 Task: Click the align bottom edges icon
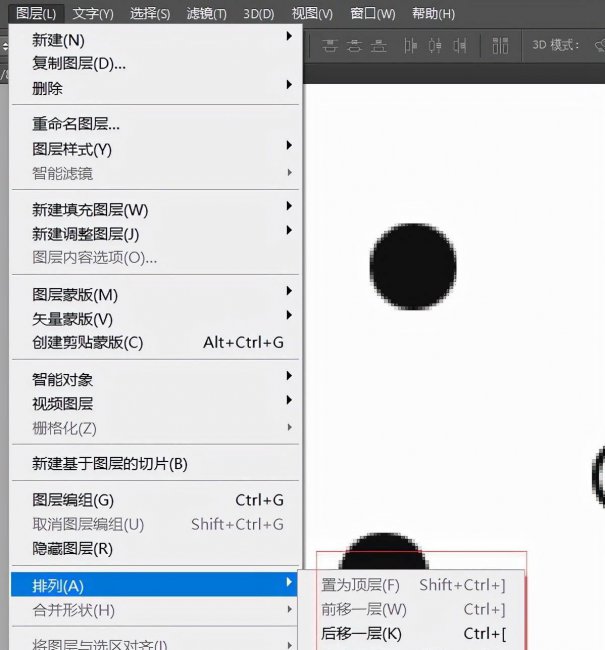coord(378,46)
